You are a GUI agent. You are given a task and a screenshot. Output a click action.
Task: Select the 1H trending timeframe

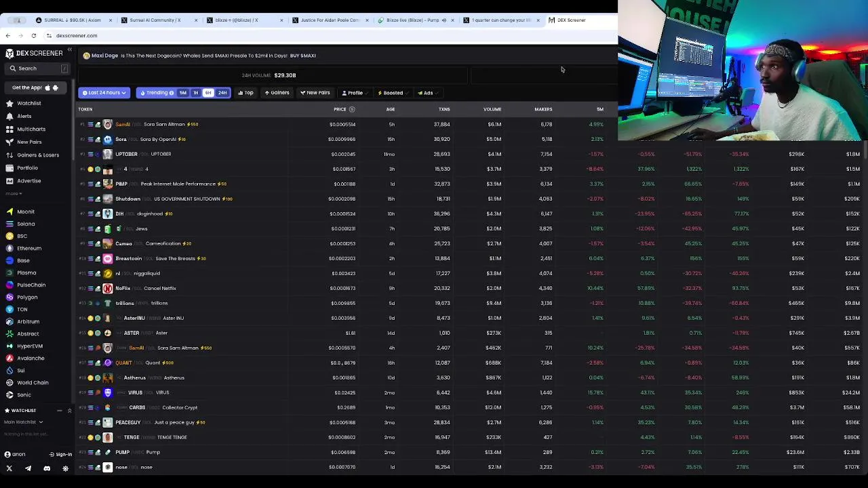coord(195,93)
